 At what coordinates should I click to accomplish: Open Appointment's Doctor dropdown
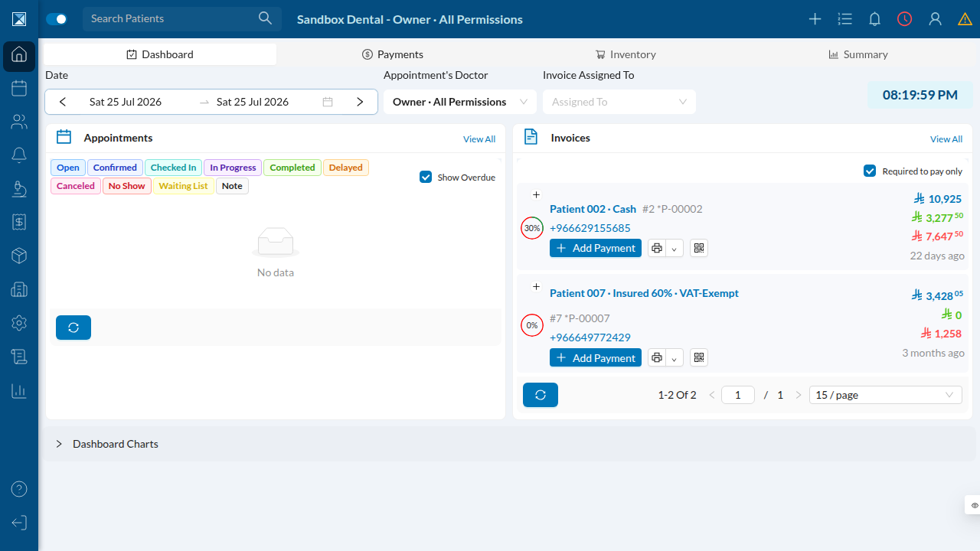(459, 102)
